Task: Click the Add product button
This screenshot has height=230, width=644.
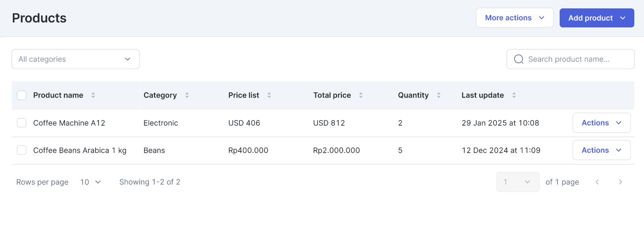Action: point(596,18)
